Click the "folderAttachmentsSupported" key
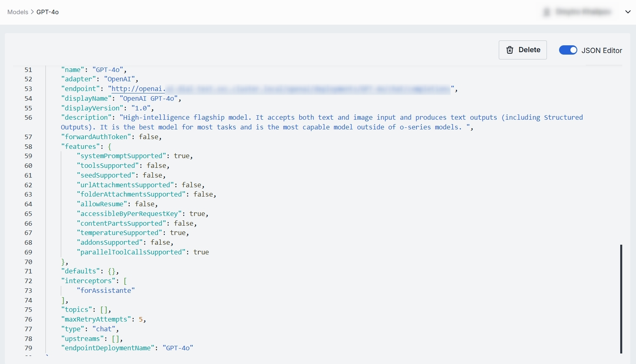 (131, 195)
